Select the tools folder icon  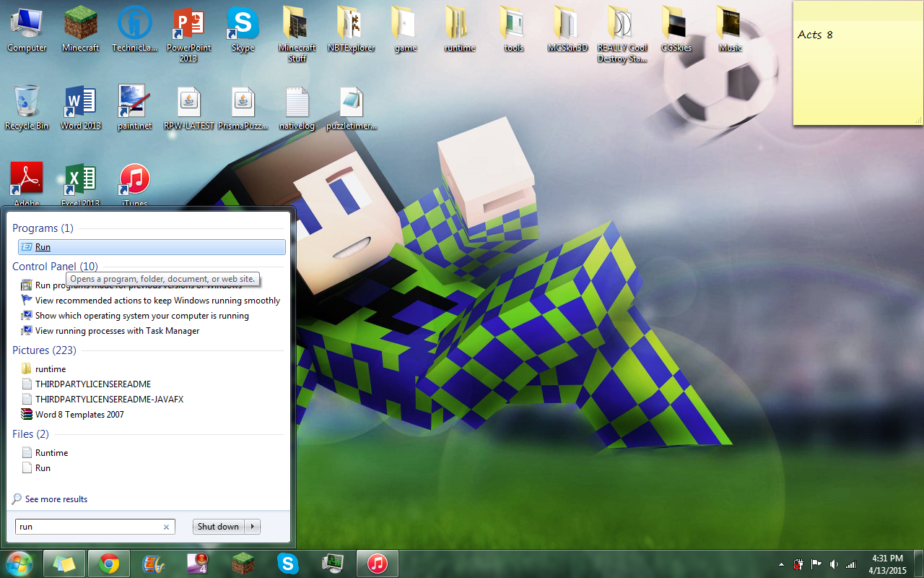[x=514, y=29]
